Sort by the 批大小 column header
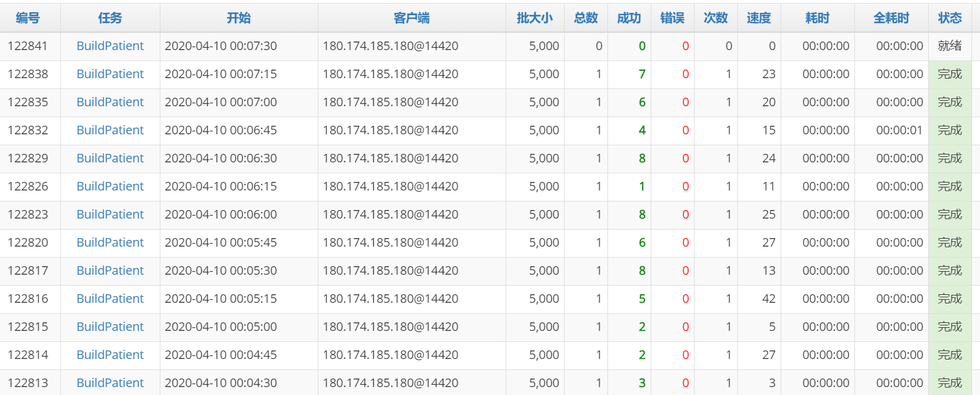The image size is (980, 395). [x=535, y=18]
